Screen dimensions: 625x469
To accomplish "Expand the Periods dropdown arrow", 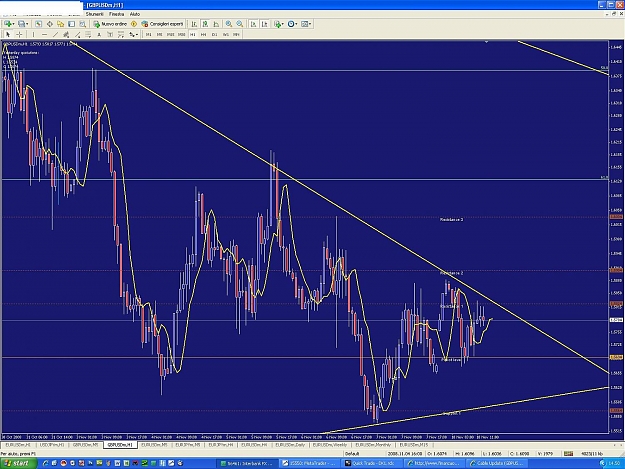I will point(297,24).
